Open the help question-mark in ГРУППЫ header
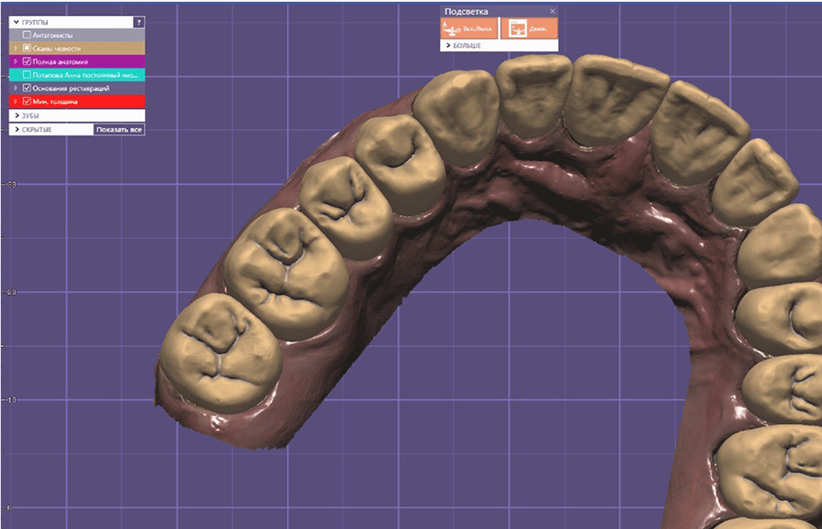The height and width of the screenshot is (529, 822). point(139,22)
